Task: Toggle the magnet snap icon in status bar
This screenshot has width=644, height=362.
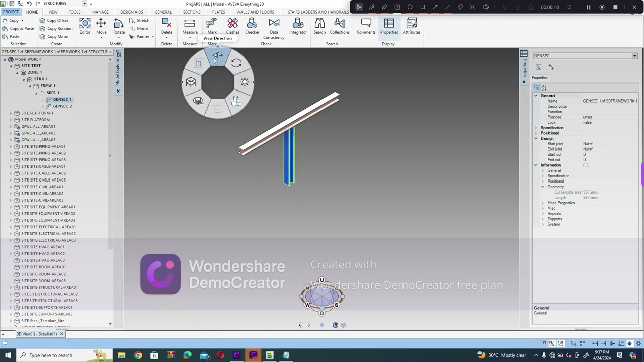Action: click(x=544, y=343)
